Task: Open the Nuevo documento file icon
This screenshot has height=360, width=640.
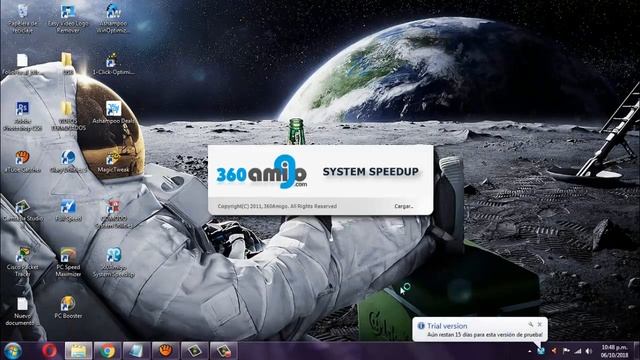Action: click(x=22, y=311)
